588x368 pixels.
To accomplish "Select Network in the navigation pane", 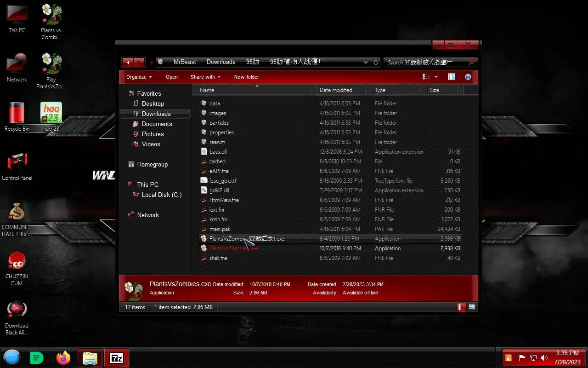I will tap(148, 215).
